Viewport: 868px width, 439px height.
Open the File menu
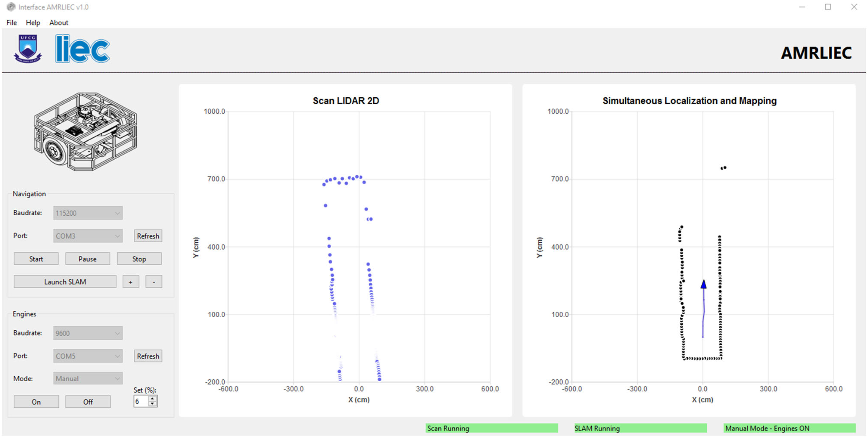click(11, 23)
